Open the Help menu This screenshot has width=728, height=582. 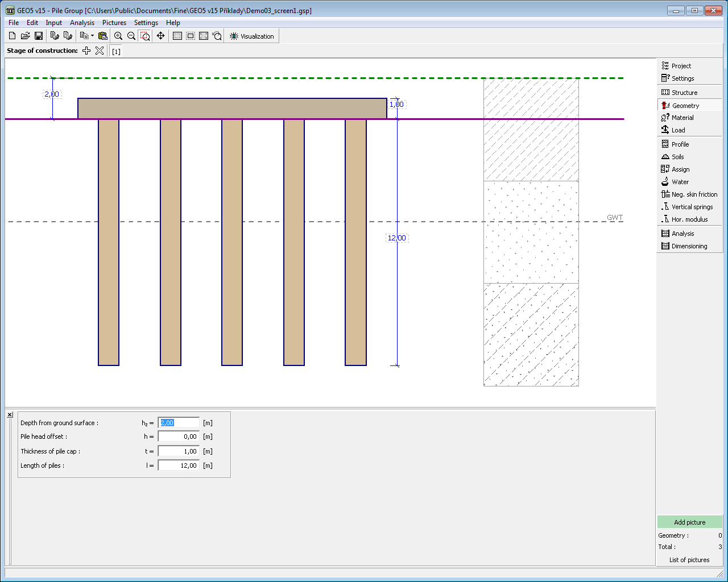coord(173,23)
